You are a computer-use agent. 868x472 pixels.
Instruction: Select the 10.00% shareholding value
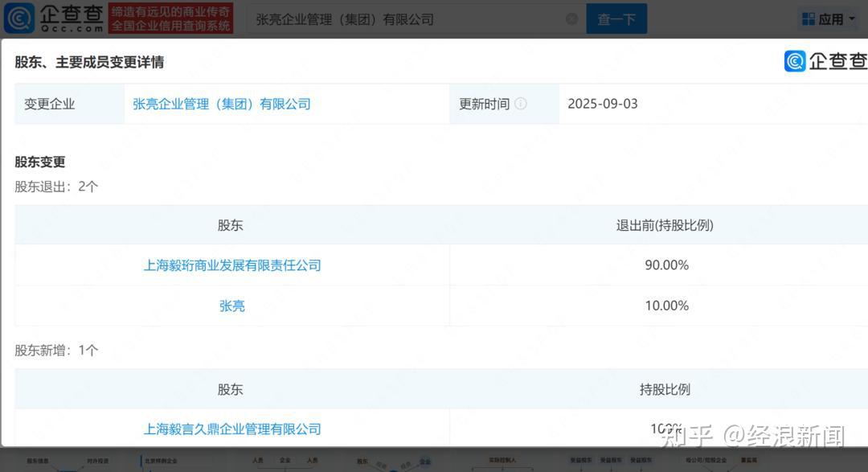point(666,306)
